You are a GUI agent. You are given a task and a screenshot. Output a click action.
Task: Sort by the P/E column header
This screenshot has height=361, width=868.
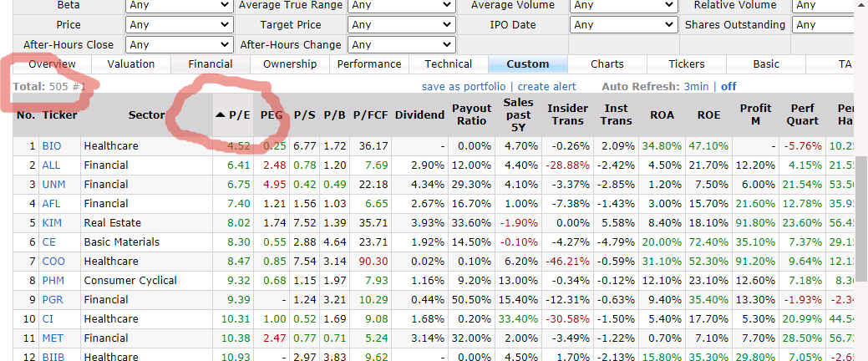tap(233, 115)
